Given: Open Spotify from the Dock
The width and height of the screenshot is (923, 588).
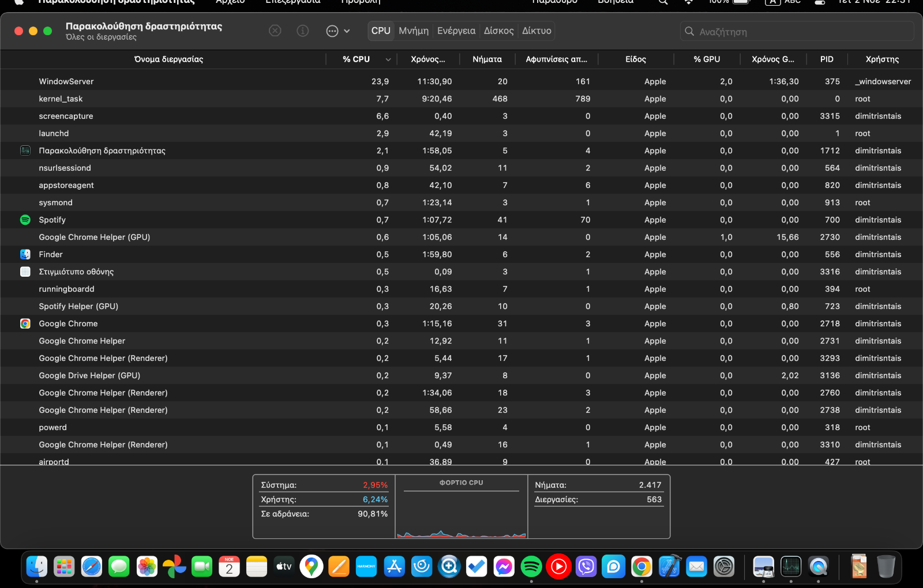Looking at the screenshot, I should click(531, 567).
